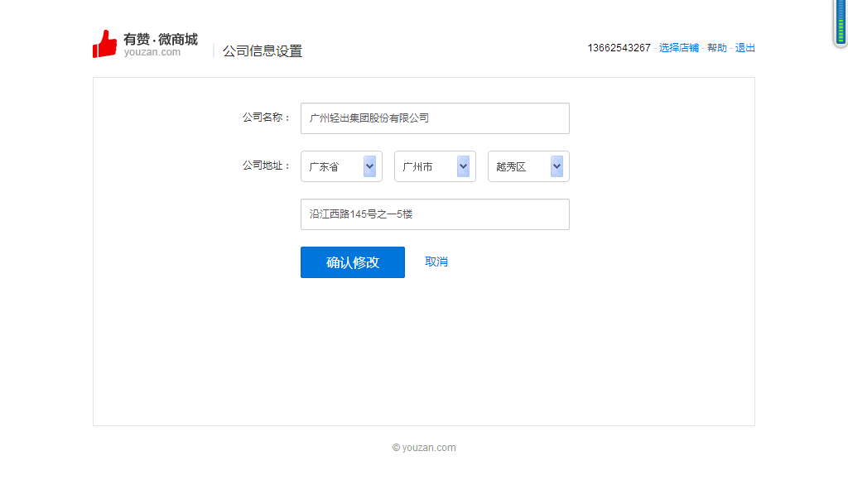Viewport: 848px width, 504px height.
Task: Click the 公司信息设置 page title
Action: pyautogui.click(x=263, y=50)
